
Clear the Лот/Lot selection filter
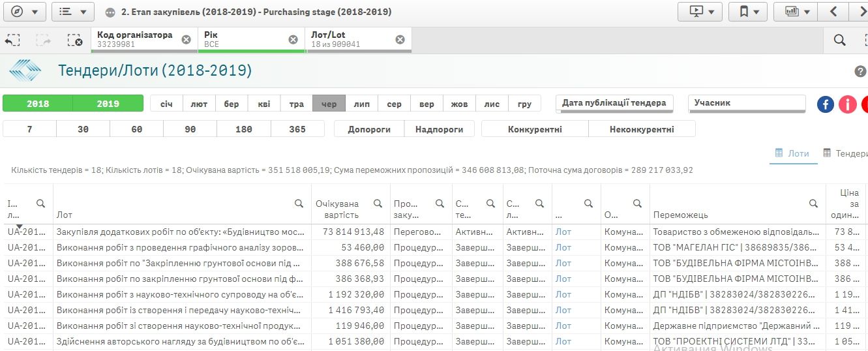400,40
